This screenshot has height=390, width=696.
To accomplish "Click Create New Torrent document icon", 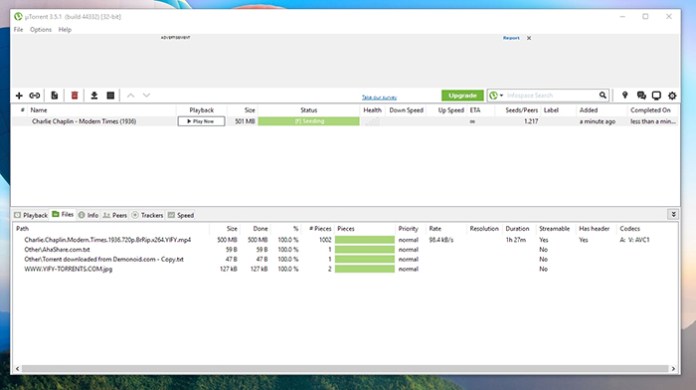I will click(54, 95).
